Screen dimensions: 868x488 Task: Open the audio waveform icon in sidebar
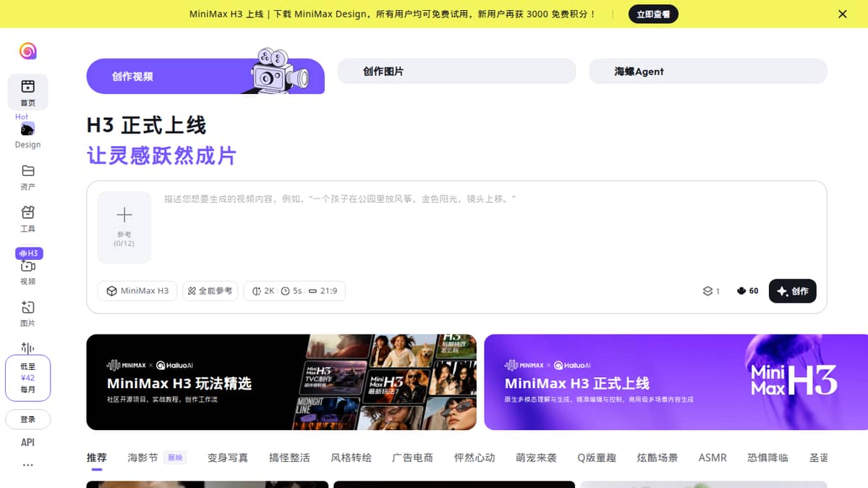click(27, 348)
